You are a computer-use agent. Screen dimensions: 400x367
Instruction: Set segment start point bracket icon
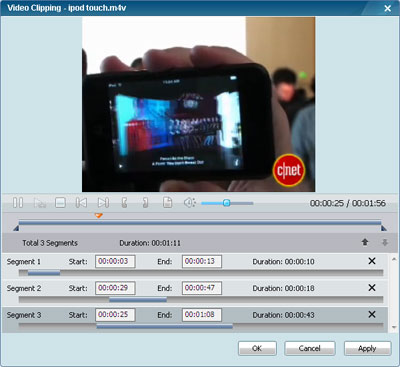(124, 202)
